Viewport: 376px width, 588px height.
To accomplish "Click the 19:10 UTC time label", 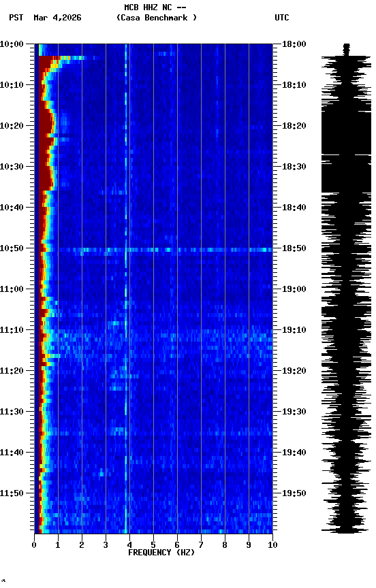I will 294,330.
